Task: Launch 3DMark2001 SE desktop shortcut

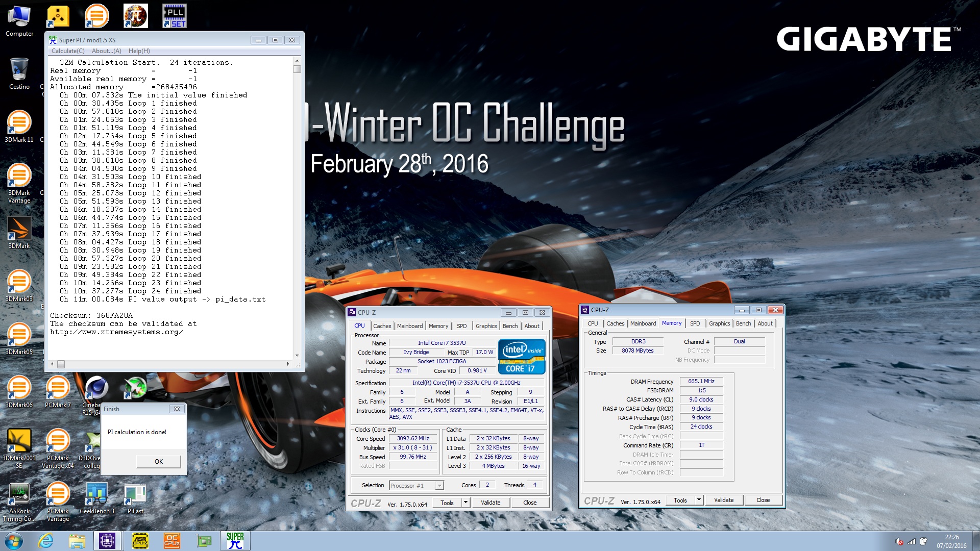Action: click(x=19, y=448)
